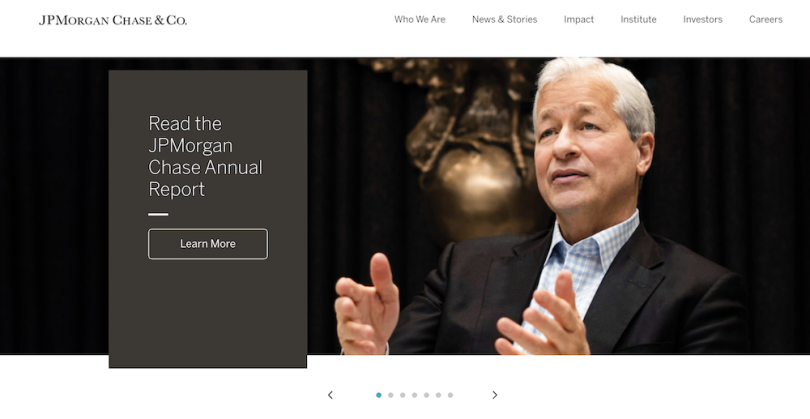Expand the Investors navigation item
Screen dimensions: 810x419
coord(703,20)
